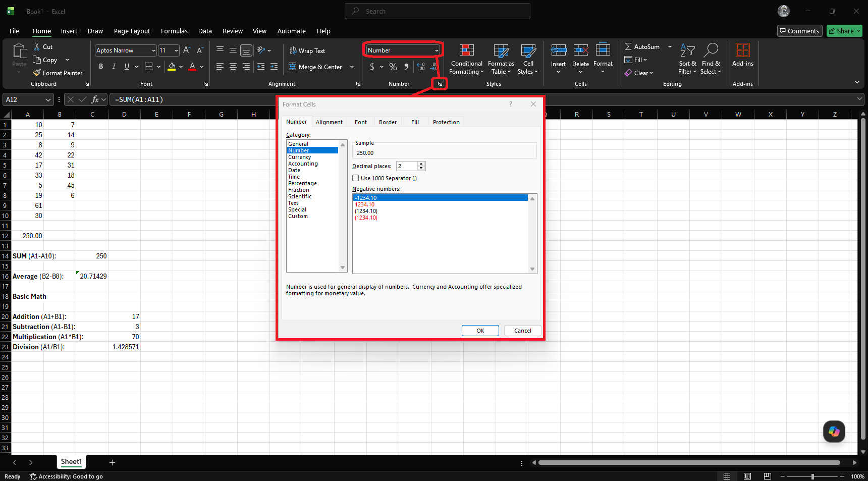Click the Comments button
This screenshot has height=481, width=868.
click(x=799, y=31)
